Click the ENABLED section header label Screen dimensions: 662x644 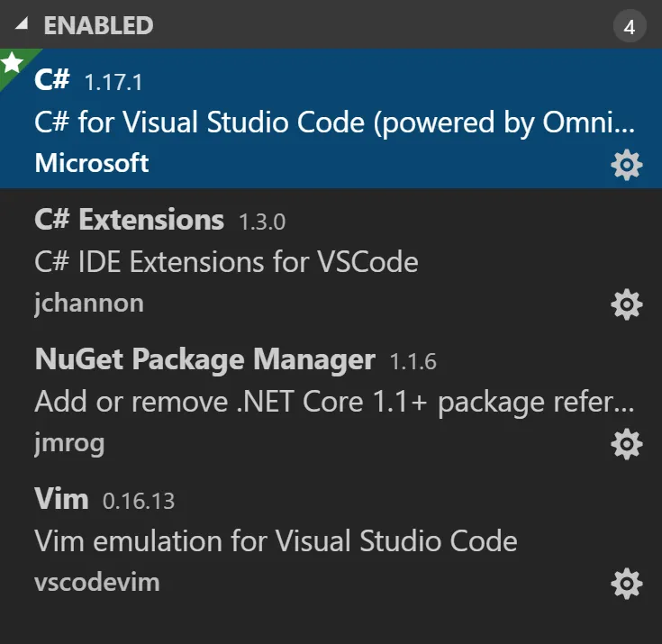click(98, 26)
